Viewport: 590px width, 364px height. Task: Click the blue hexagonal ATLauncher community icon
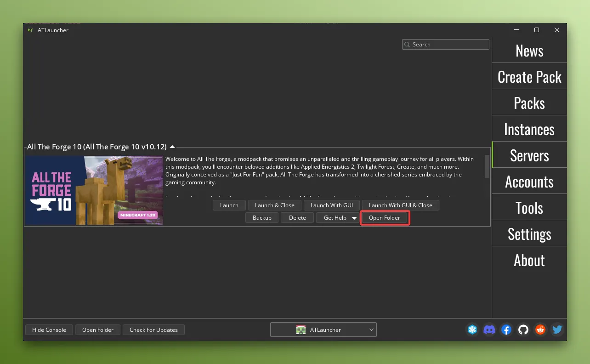[x=472, y=330]
